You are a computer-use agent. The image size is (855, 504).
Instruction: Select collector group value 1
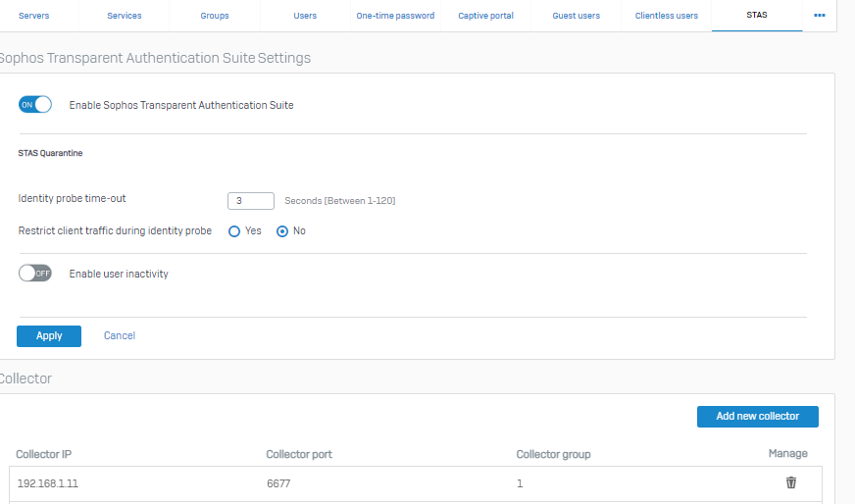tap(520, 483)
